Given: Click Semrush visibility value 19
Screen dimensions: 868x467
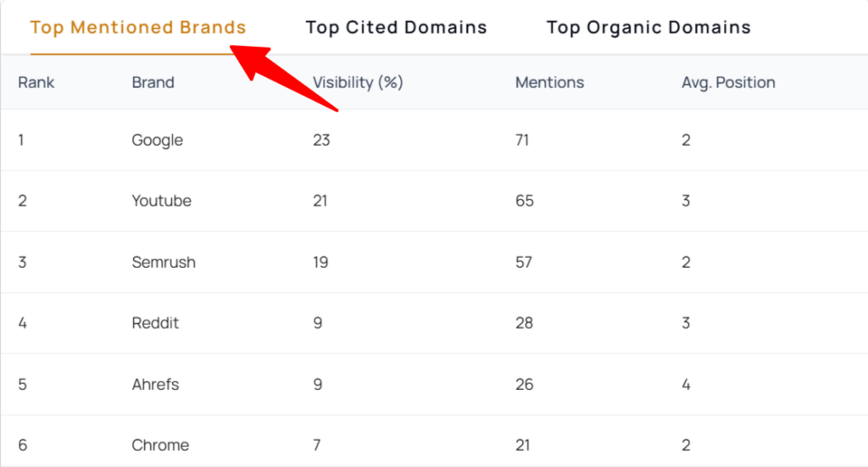Looking at the screenshot, I should coord(320,262).
